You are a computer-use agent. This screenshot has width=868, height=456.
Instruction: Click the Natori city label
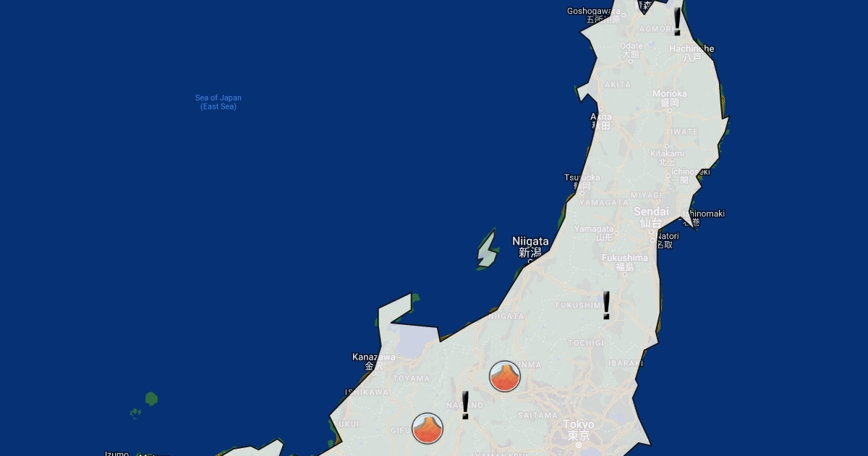click(x=668, y=236)
